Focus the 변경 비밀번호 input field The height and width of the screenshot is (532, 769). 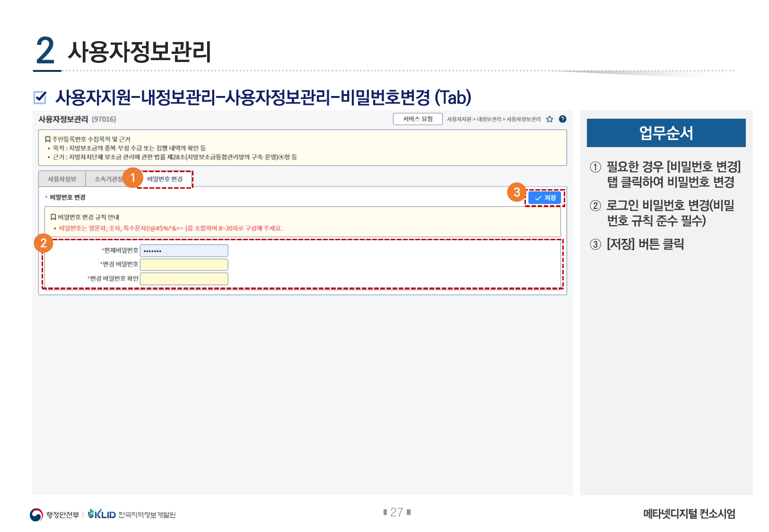[x=184, y=264]
